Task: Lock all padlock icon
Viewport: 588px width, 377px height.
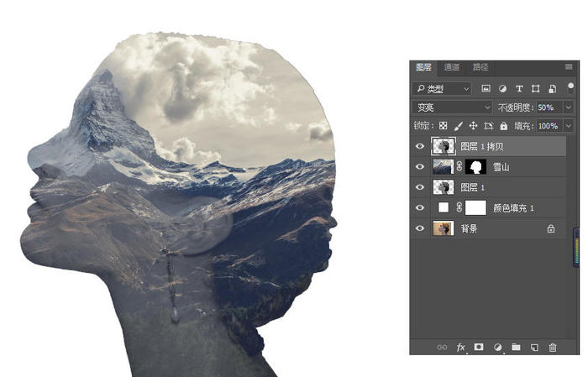Action: click(504, 126)
